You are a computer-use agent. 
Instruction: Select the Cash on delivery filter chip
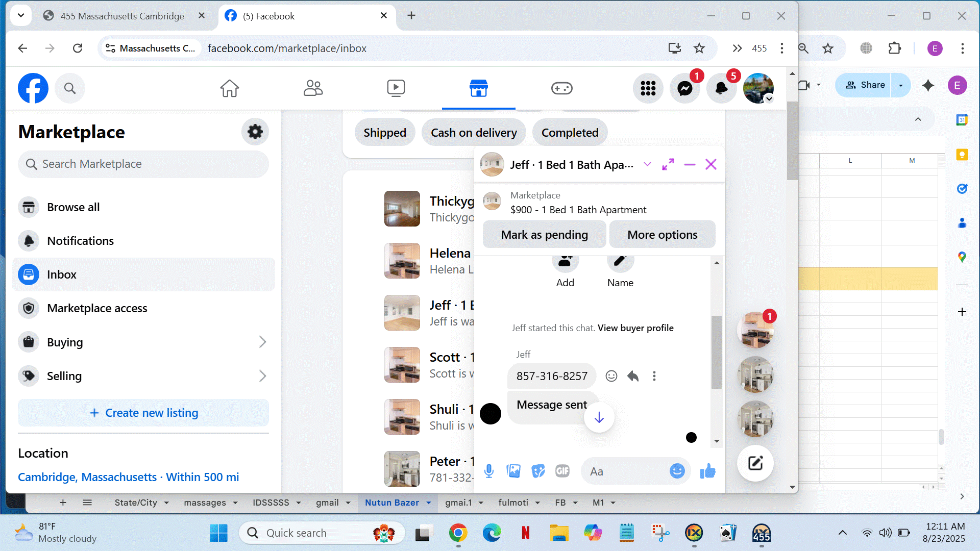tap(473, 133)
